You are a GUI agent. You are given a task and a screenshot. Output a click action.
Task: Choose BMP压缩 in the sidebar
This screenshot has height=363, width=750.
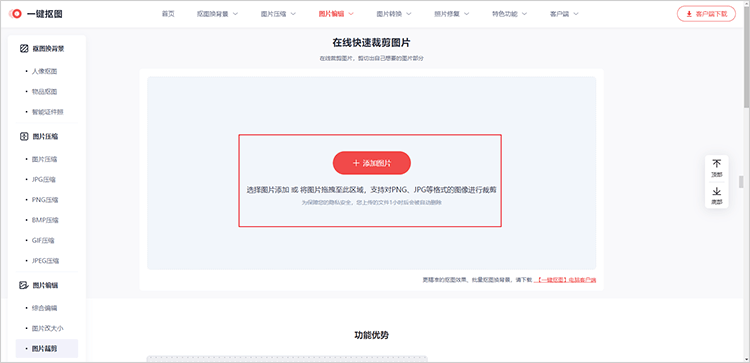44,220
